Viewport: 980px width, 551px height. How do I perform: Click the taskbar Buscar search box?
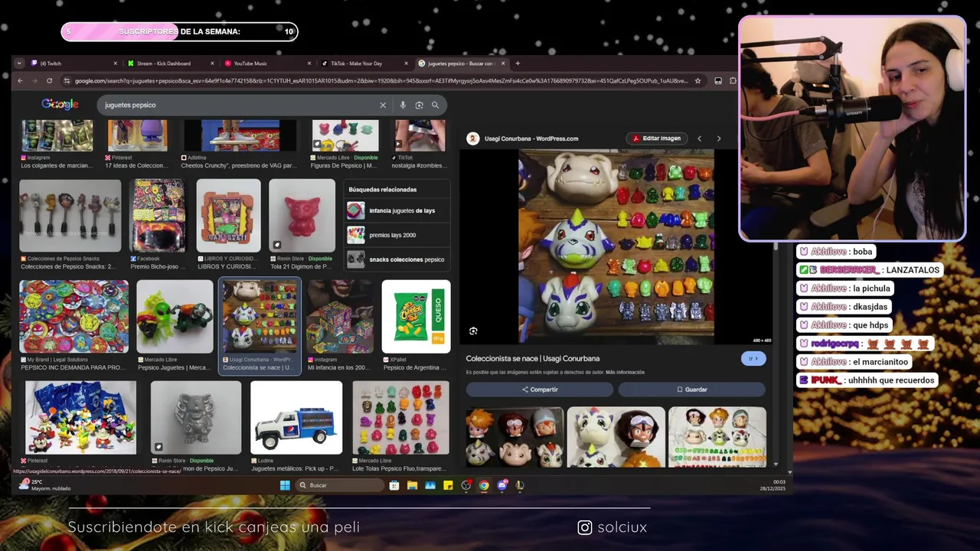tap(340, 485)
